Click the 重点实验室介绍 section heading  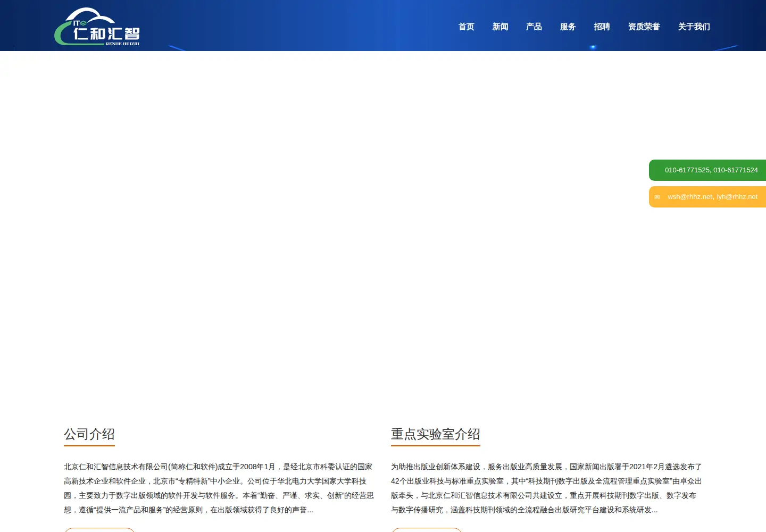coord(436,434)
